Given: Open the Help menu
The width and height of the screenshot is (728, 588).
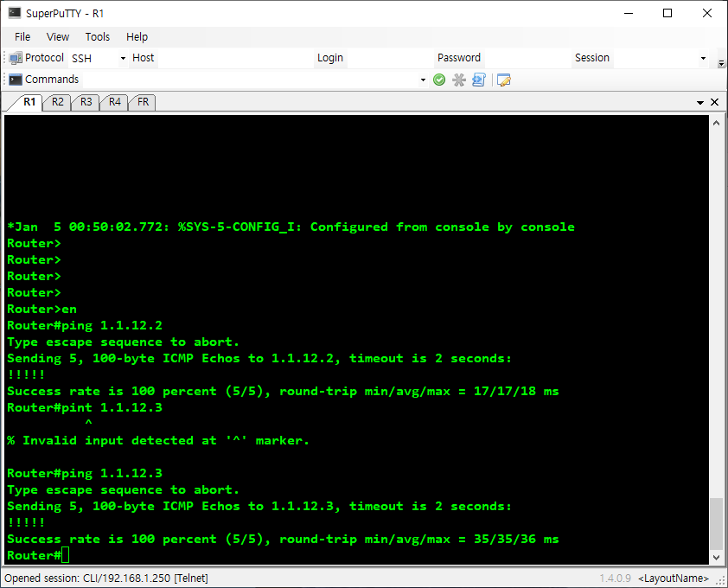Looking at the screenshot, I should pos(137,36).
